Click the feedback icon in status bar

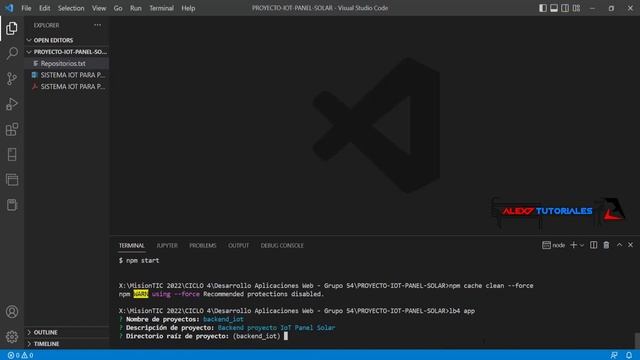pos(614,356)
